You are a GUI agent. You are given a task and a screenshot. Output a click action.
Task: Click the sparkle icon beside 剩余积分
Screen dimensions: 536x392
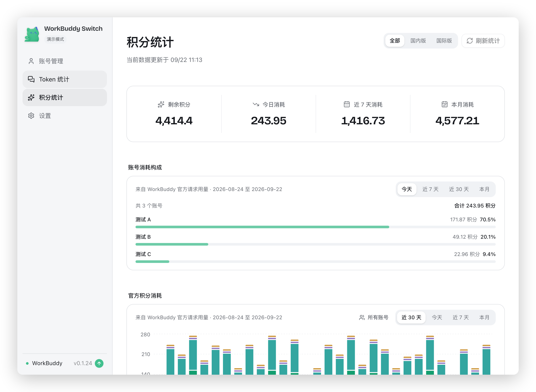(x=161, y=104)
